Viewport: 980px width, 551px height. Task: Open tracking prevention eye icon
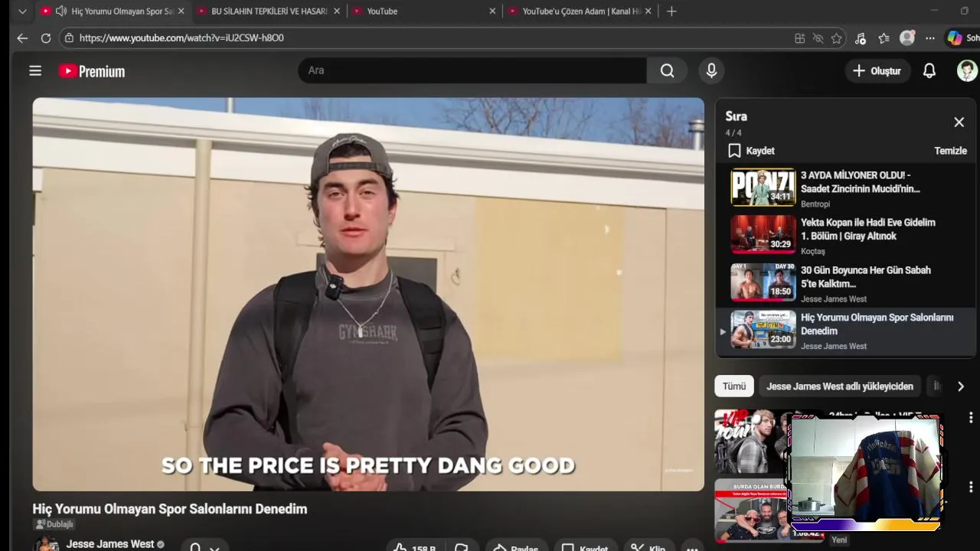[x=818, y=38]
